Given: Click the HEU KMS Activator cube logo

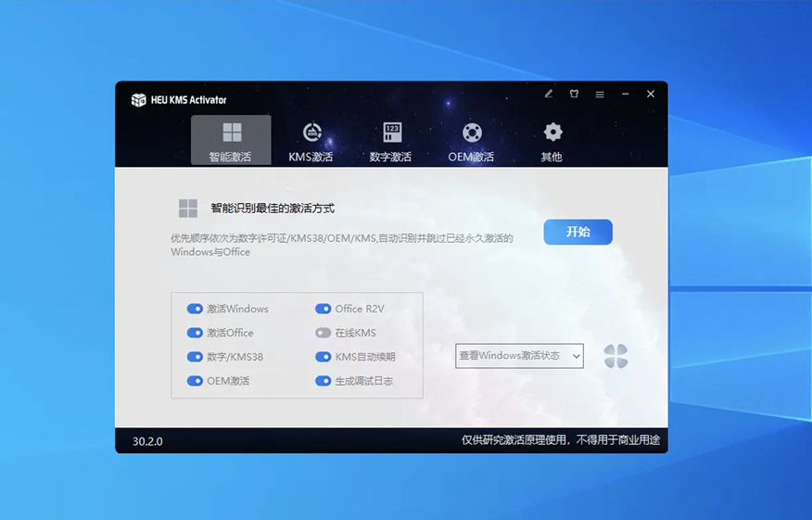Looking at the screenshot, I should (x=138, y=100).
